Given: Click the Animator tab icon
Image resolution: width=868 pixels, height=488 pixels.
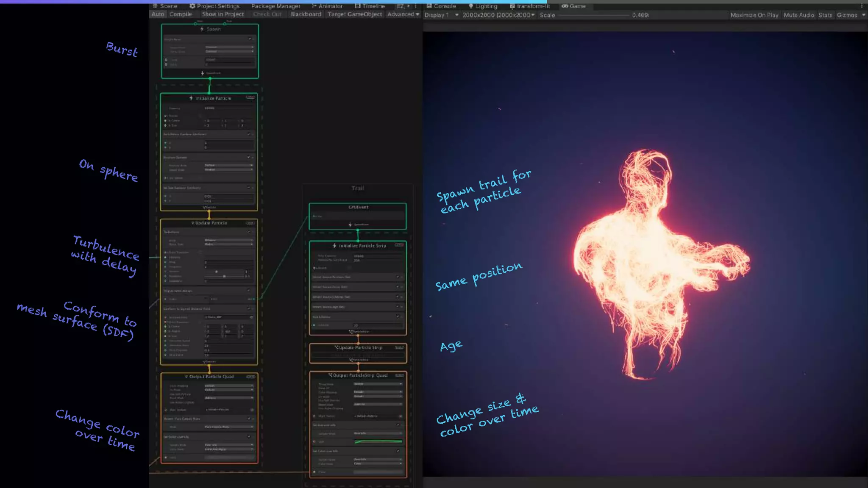Looking at the screenshot, I should (x=314, y=6).
